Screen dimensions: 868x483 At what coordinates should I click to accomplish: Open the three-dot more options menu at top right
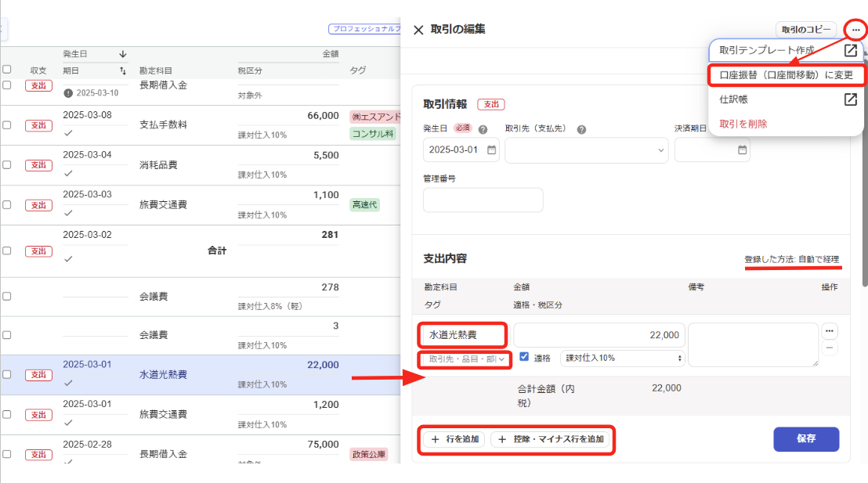(855, 30)
